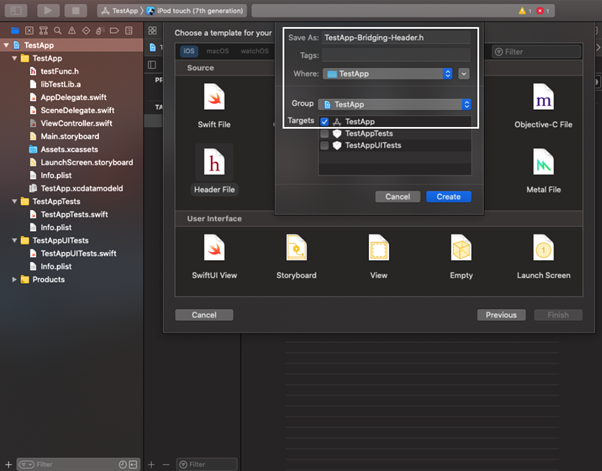Open the issue navigator warning icon

(72, 31)
